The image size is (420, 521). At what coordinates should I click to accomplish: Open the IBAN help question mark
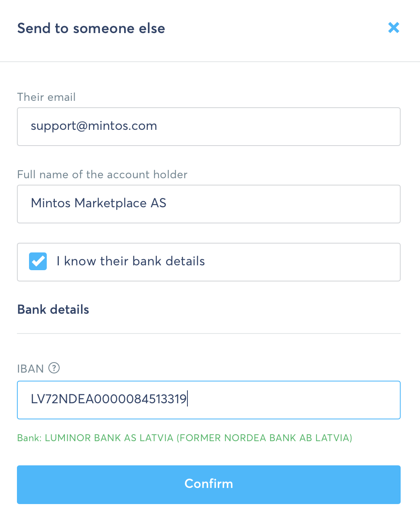pyautogui.click(x=54, y=368)
